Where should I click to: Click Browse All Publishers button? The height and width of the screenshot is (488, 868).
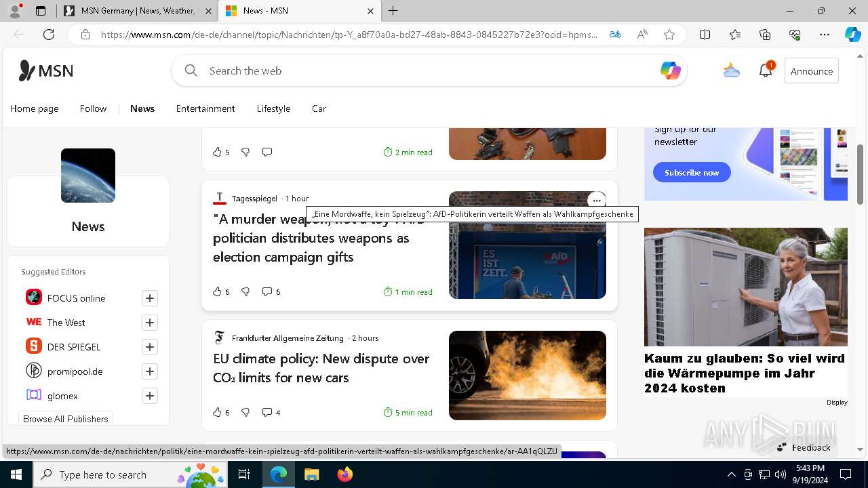[66, 419]
